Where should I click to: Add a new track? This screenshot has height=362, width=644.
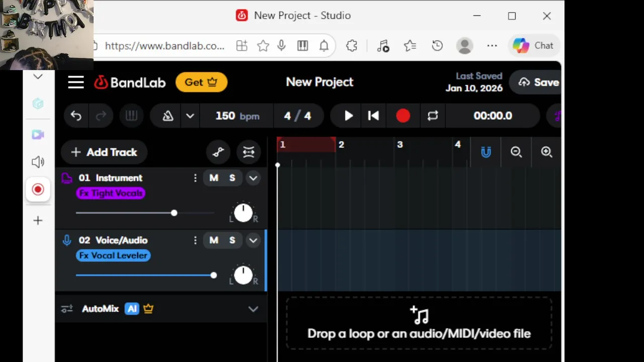pos(104,152)
